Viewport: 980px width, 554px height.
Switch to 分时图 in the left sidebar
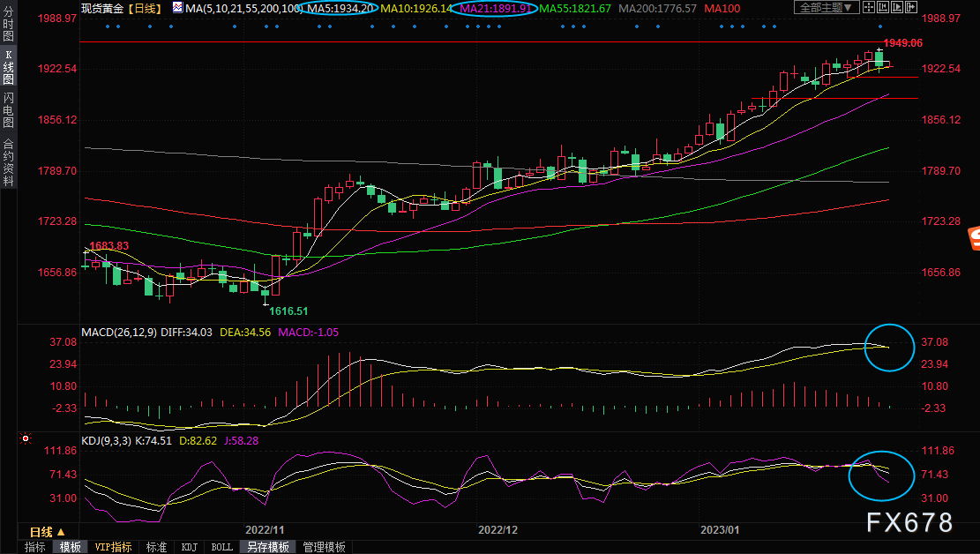click(8, 24)
